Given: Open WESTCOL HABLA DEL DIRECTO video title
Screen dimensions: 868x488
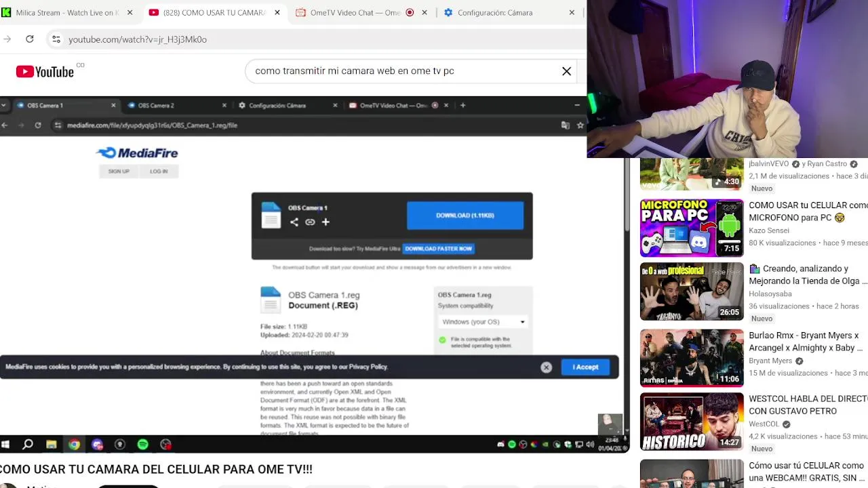Looking at the screenshot, I should coord(808,405).
